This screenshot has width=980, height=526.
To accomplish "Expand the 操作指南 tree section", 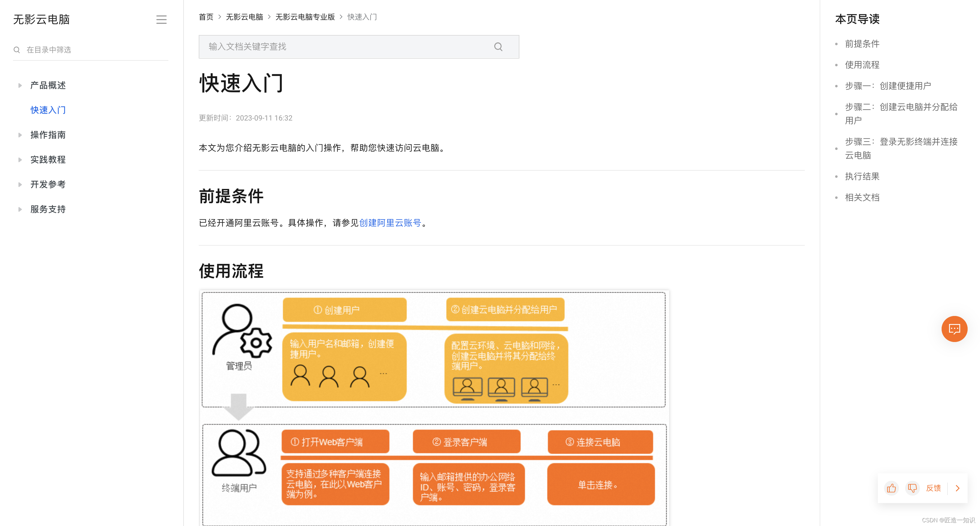I will click(20, 135).
